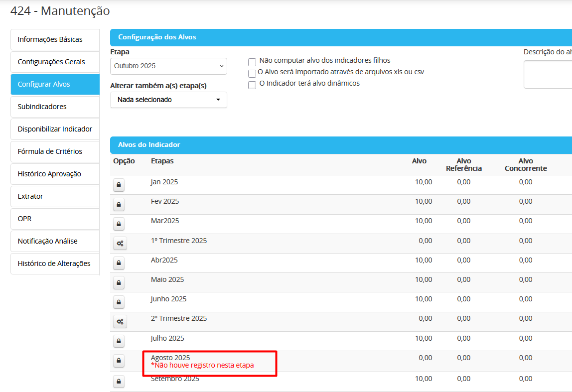The image size is (572, 392).
Task: Select the Extrator sidebar item
Action: [x=55, y=196]
